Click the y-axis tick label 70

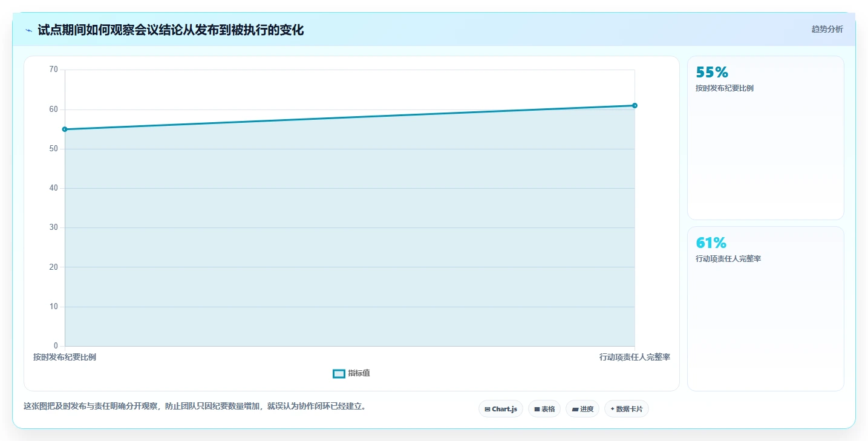(x=53, y=70)
